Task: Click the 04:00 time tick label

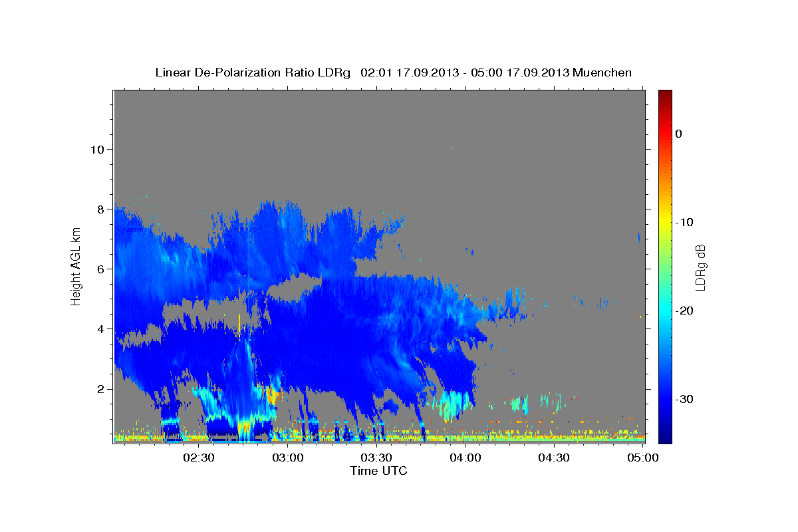Action: click(465, 458)
